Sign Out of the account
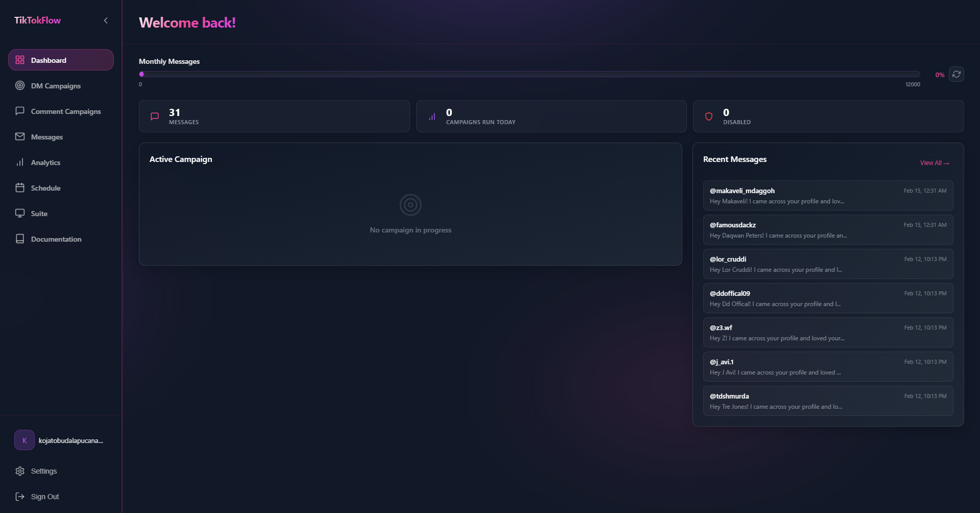This screenshot has width=980, height=513. (x=44, y=497)
